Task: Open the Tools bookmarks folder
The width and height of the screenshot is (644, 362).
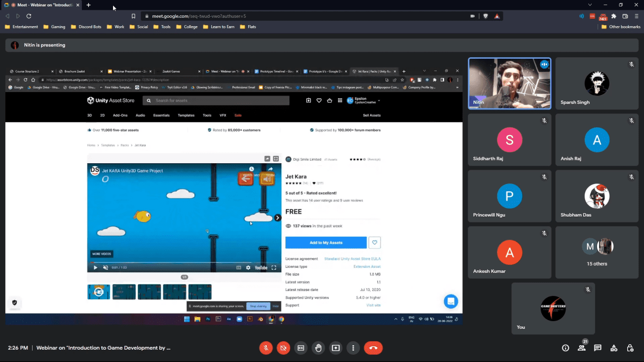Action: [162, 27]
